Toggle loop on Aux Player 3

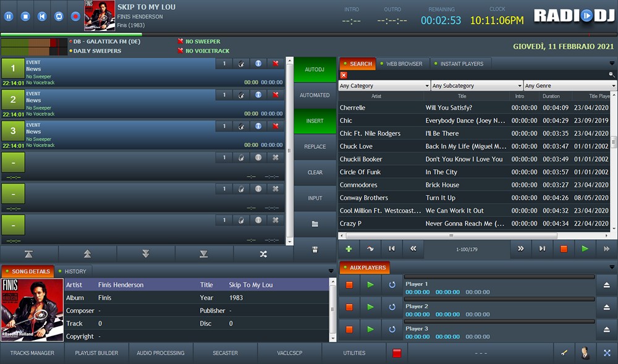click(392, 329)
